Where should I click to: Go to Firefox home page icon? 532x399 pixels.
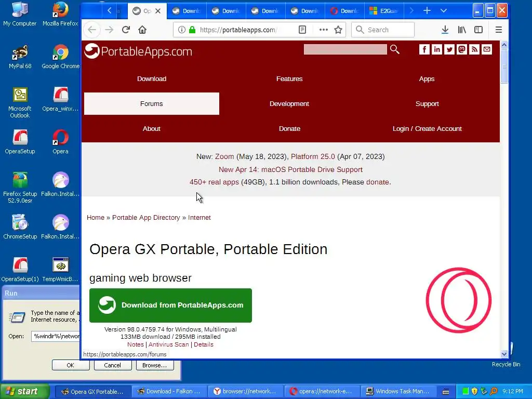pyautogui.click(x=142, y=30)
